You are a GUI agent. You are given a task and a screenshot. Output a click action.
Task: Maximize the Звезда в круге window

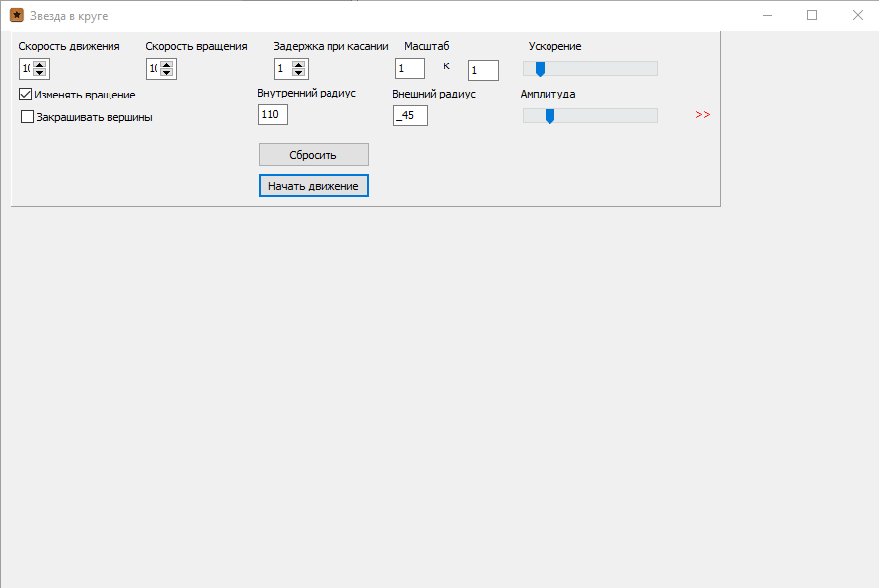click(x=812, y=15)
